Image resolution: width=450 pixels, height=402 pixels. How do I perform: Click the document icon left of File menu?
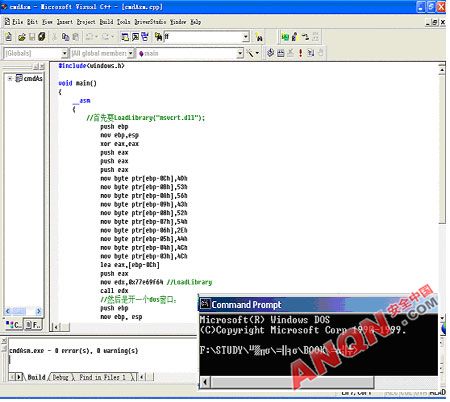pyautogui.click(x=7, y=22)
